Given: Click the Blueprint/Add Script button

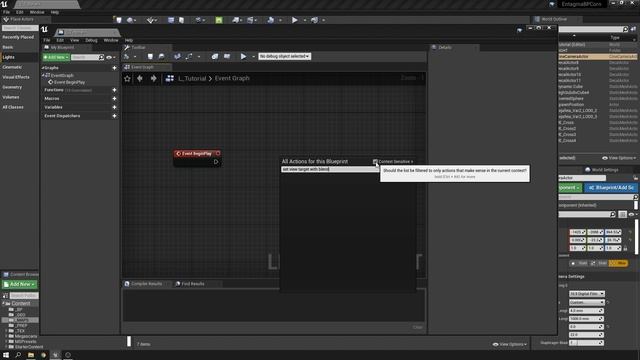Looking at the screenshot, I should (x=611, y=188).
